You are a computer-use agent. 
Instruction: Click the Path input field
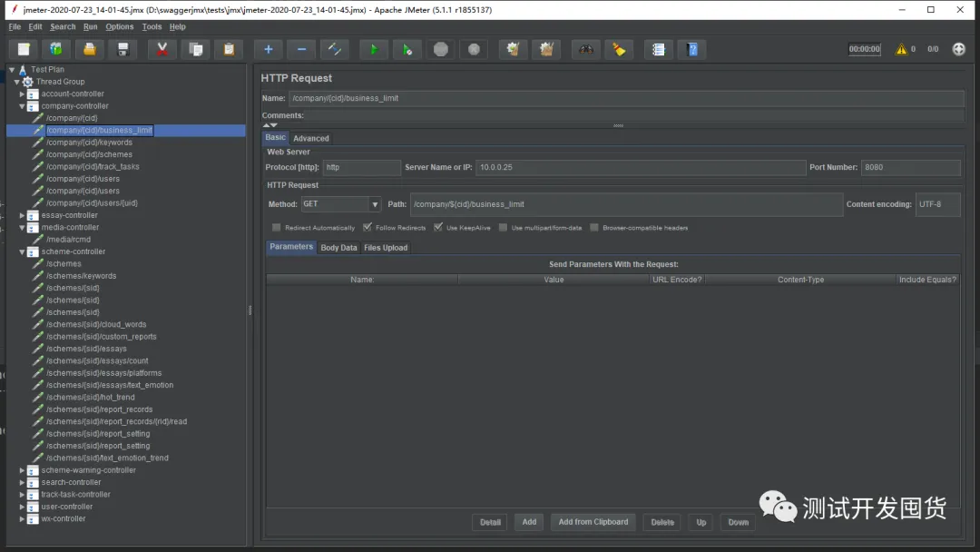pyautogui.click(x=626, y=204)
